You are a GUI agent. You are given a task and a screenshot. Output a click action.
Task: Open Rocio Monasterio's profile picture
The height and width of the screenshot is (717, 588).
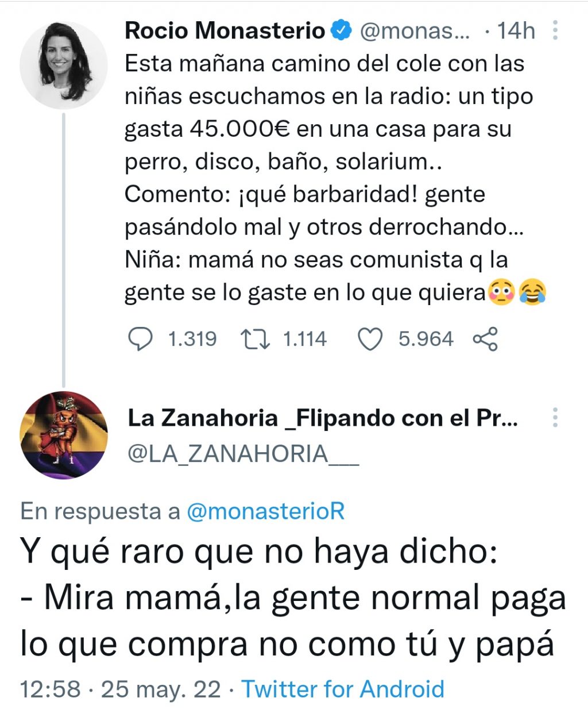pos(63,65)
